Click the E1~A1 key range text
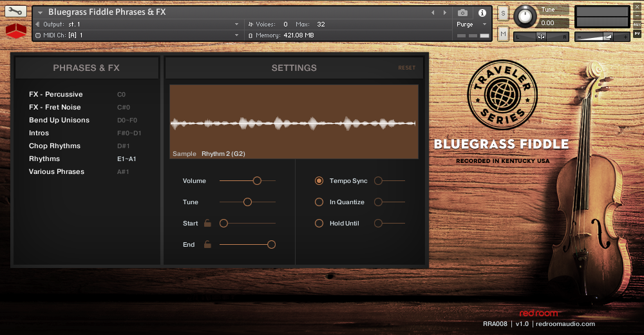This screenshot has height=335, width=644. tap(126, 159)
